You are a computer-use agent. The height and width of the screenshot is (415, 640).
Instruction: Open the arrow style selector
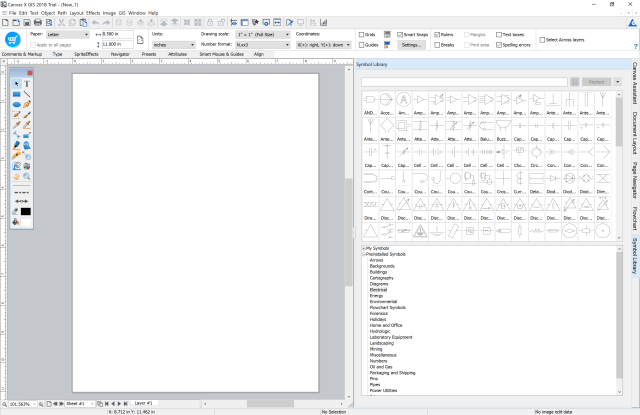pyautogui.click(x=22, y=201)
